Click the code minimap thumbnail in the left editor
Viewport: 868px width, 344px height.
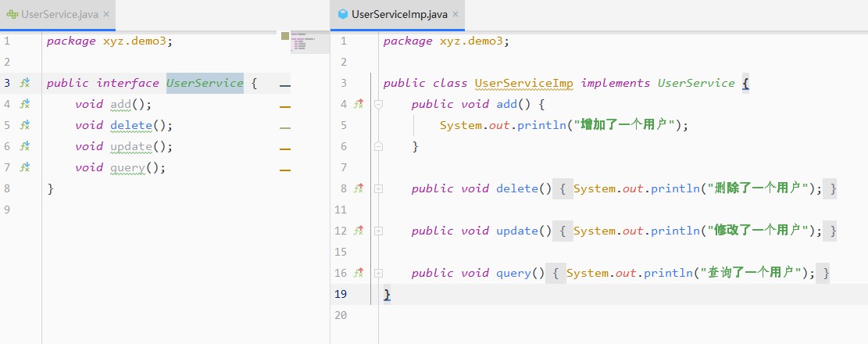(310, 42)
